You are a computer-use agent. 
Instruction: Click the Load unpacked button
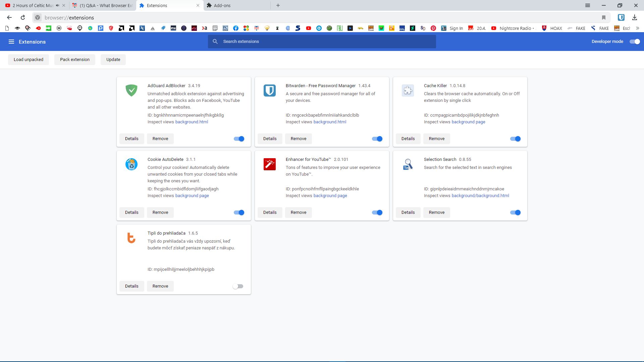pos(29,60)
